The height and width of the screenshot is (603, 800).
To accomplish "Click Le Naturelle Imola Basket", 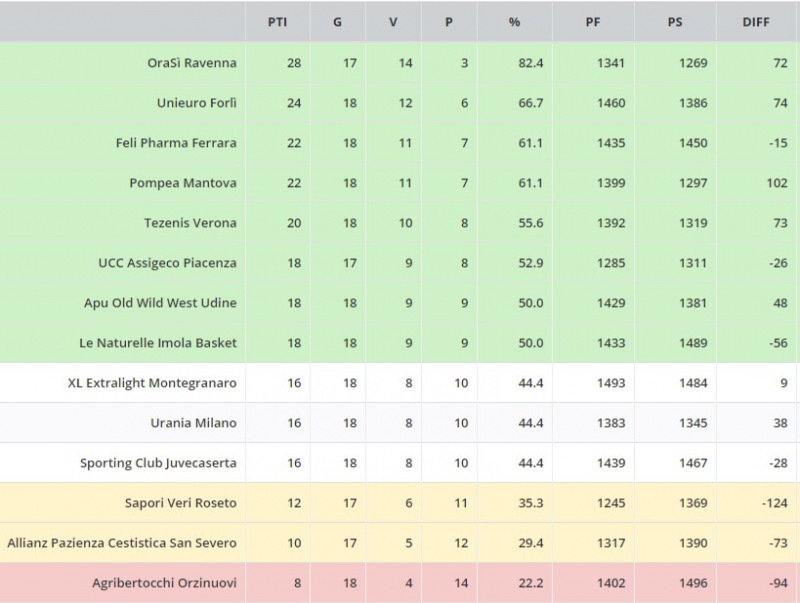I will coord(158,343).
